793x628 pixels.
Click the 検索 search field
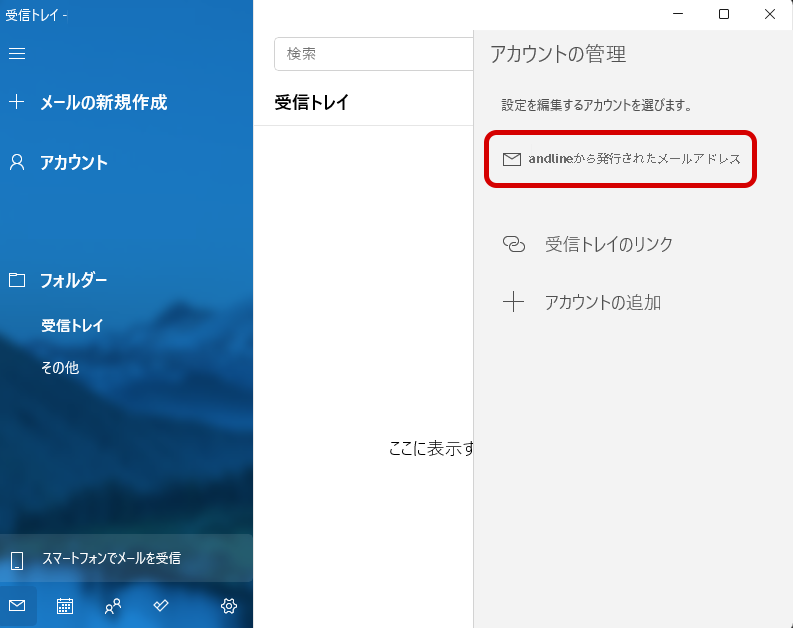coord(372,54)
